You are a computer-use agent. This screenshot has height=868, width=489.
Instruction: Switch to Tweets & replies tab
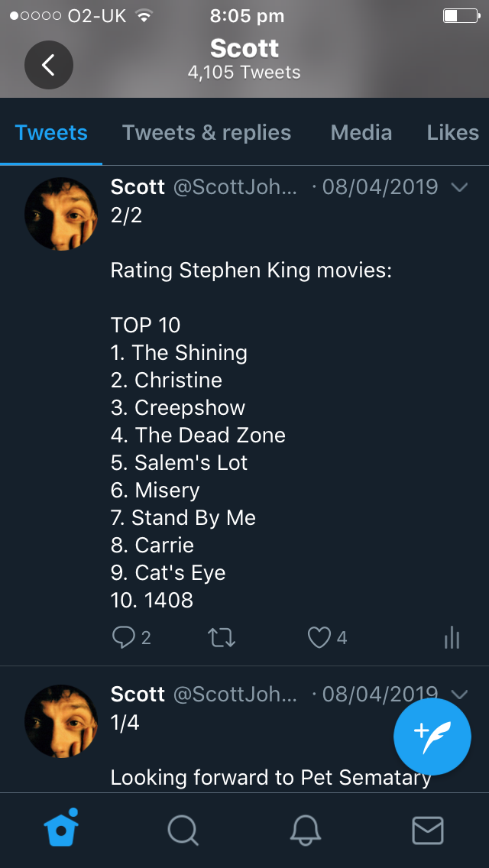206,133
